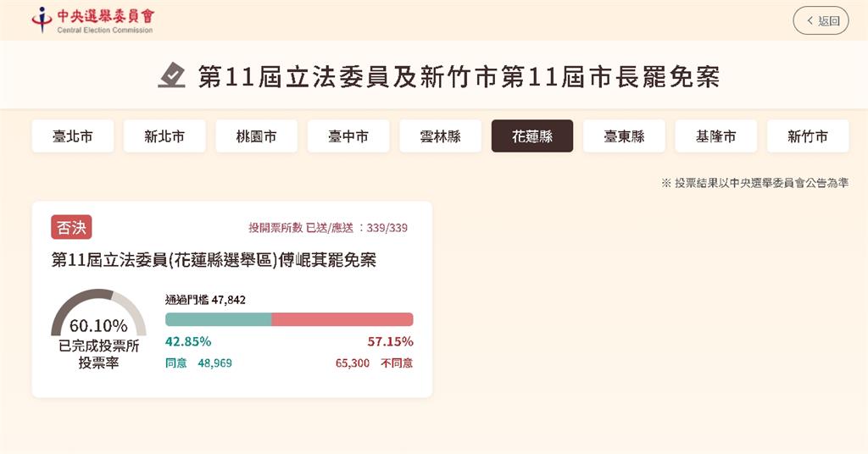The height and width of the screenshot is (454, 868).
Task: Click the active 花蓮縣 tab
Action: click(532, 136)
